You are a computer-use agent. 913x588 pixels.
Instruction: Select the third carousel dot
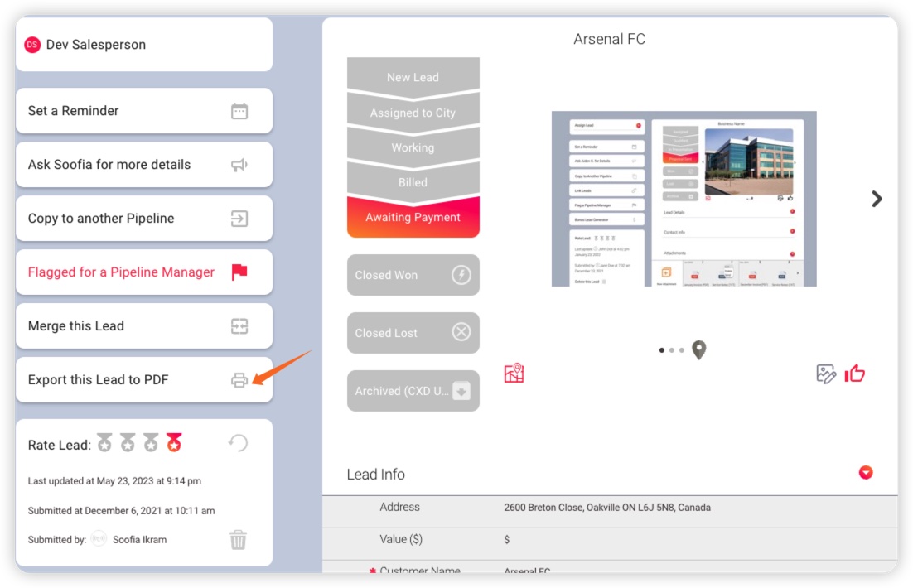681,350
